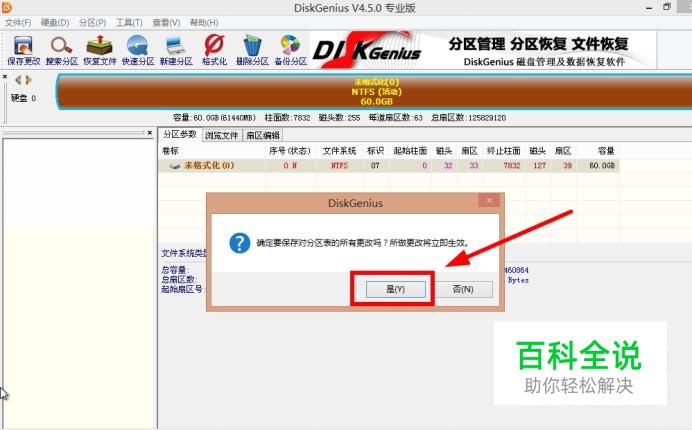
Task: Click the blue question mark dialog icon
Action: click(x=240, y=243)
